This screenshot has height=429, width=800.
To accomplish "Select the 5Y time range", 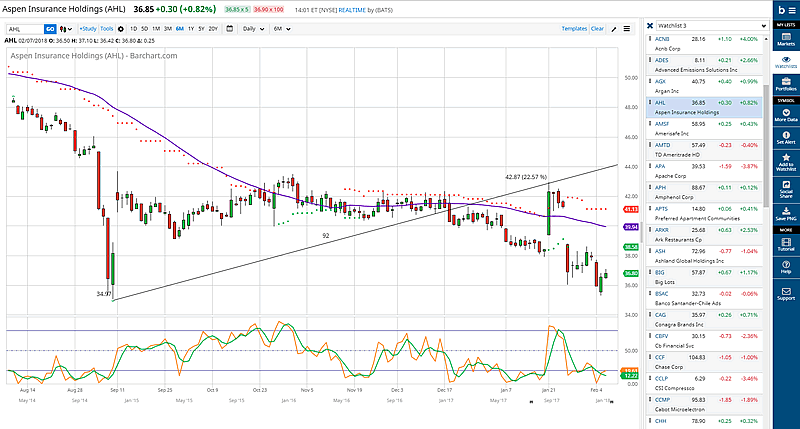I will pos(202,29).
